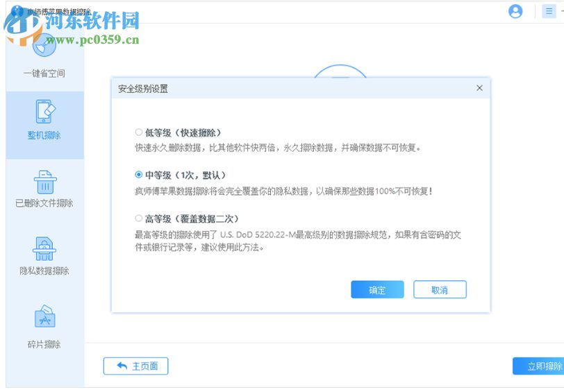
Task: Open the 一键省空间 cleanup section icon
Action: 44,46
